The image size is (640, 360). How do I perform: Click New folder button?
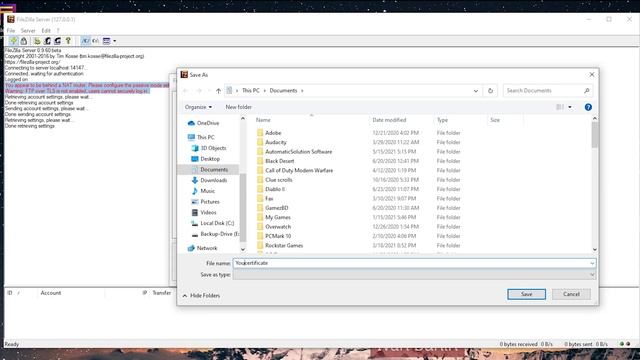pos(238,107)
